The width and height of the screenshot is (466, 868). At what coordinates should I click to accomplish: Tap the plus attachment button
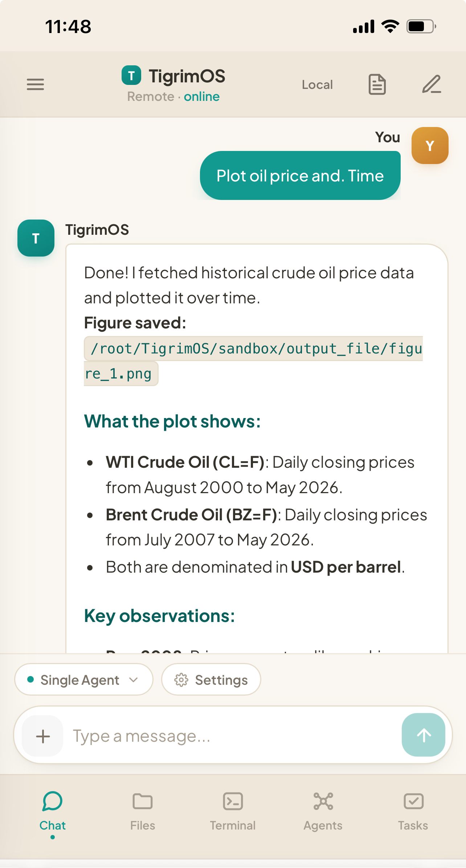(43, 736)
